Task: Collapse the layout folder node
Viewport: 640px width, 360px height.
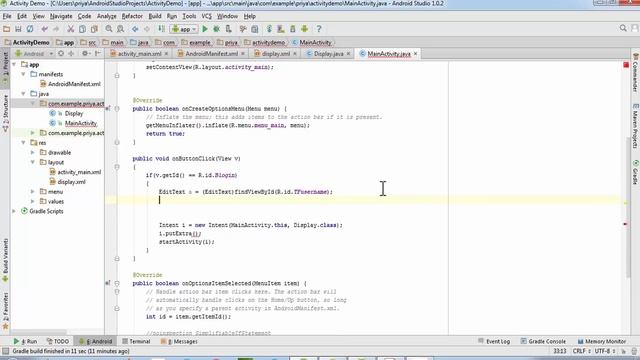Action: tap(33, 162)
